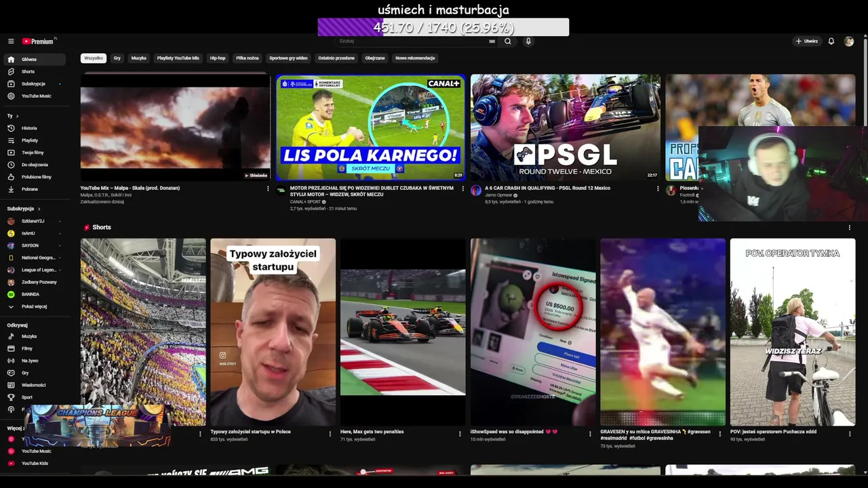868x488 pixels.
Task: Explore Gry gaming category in sidebar
Action: (36, 373)
